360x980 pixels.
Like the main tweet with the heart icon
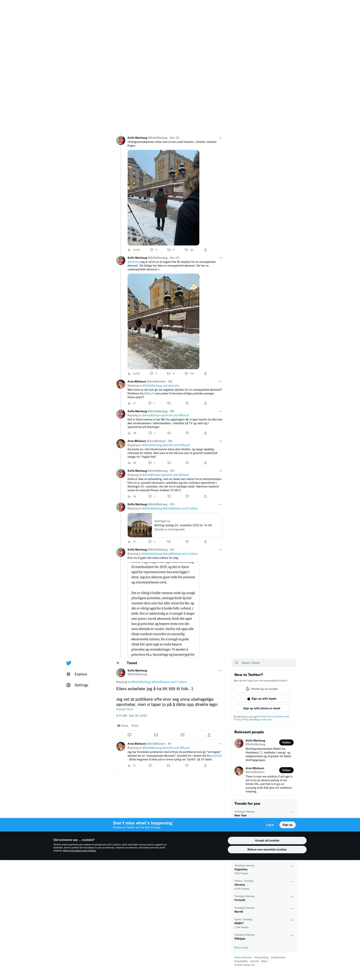182,735
